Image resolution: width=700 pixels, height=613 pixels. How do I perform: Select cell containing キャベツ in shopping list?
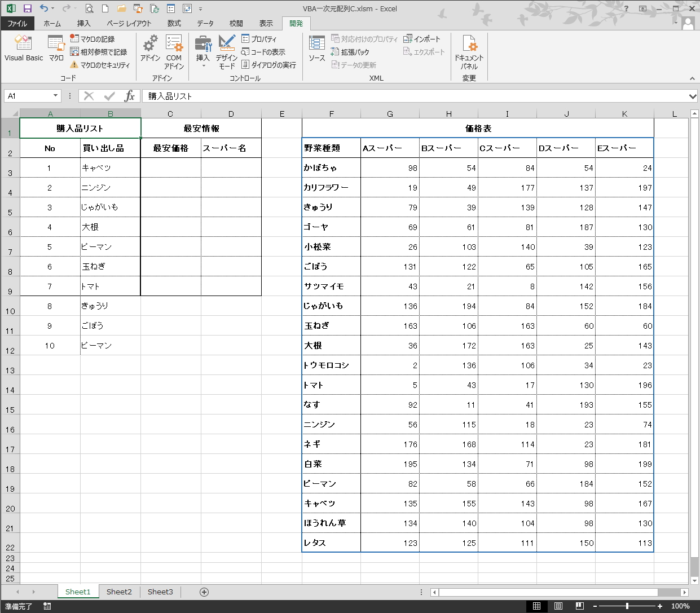pyautogui.click(x=111, y=167)
